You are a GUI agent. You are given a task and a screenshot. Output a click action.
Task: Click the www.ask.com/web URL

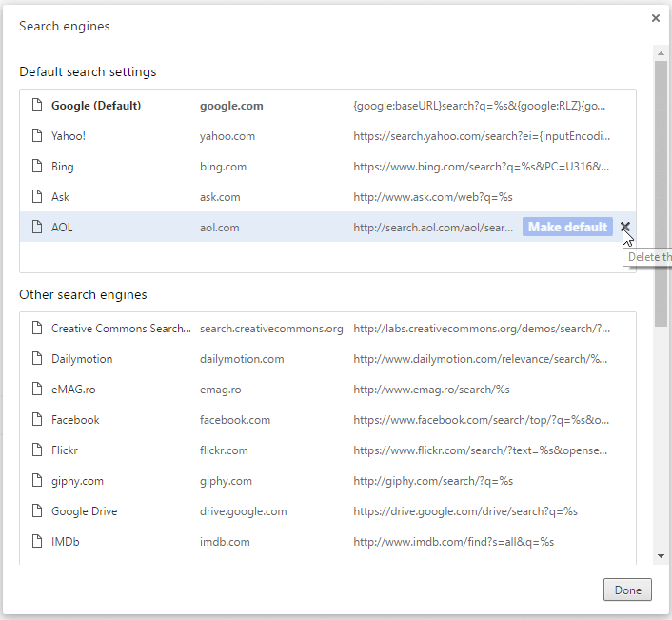click(x=433, y=197)
